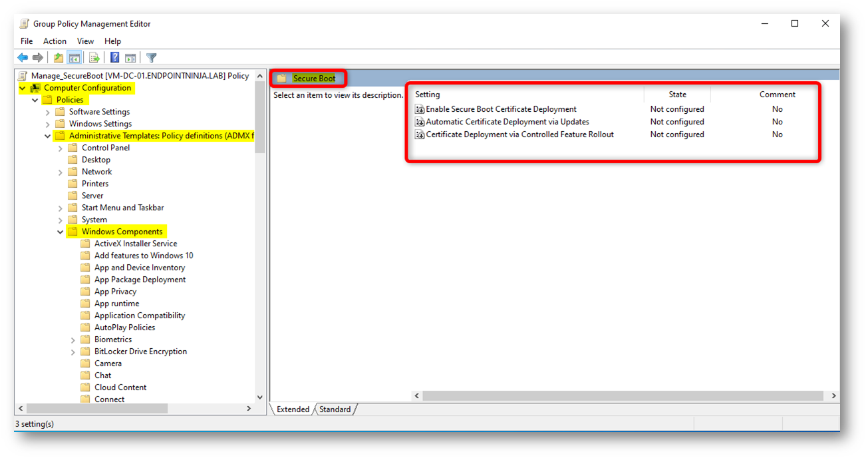Select Enable Secure Boot Certificate Deployment setting

501,109
